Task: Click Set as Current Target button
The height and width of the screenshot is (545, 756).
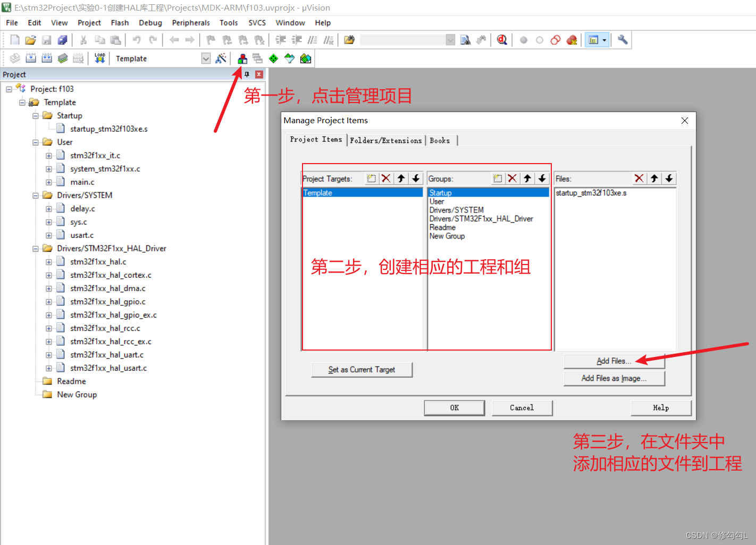Action: coord(362,370)
